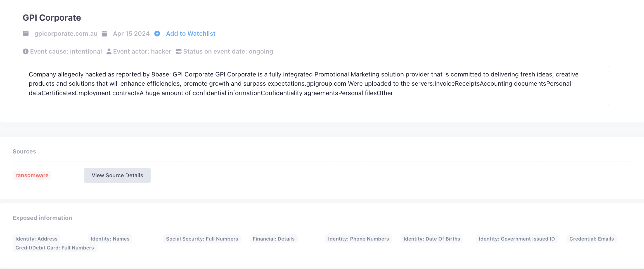Click the Identity: Names tag
Screen dimensions: 644x269
click(x=110, y=239)
